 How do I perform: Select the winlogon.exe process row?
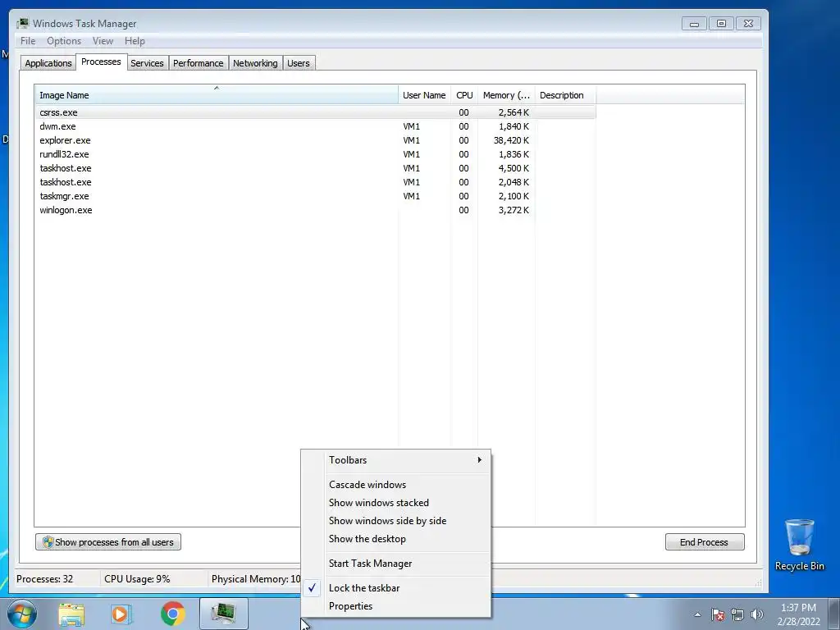[316, 210]
